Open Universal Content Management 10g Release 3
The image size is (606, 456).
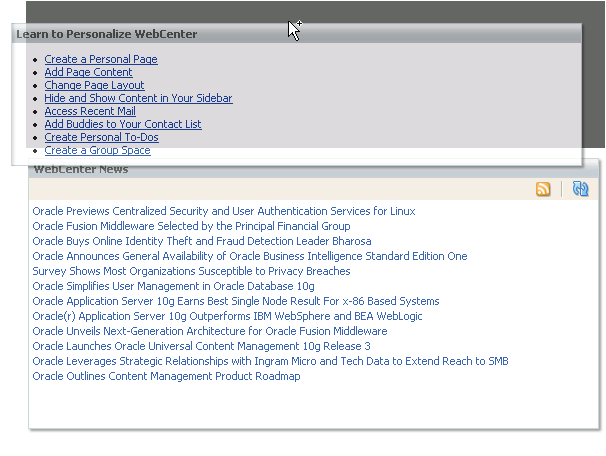tap(201, 346)
